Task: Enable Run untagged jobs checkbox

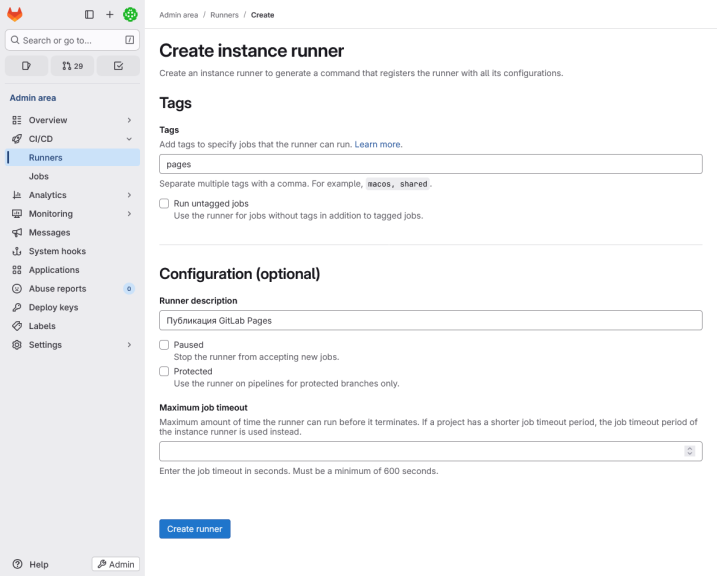Action: pos(164,203)
